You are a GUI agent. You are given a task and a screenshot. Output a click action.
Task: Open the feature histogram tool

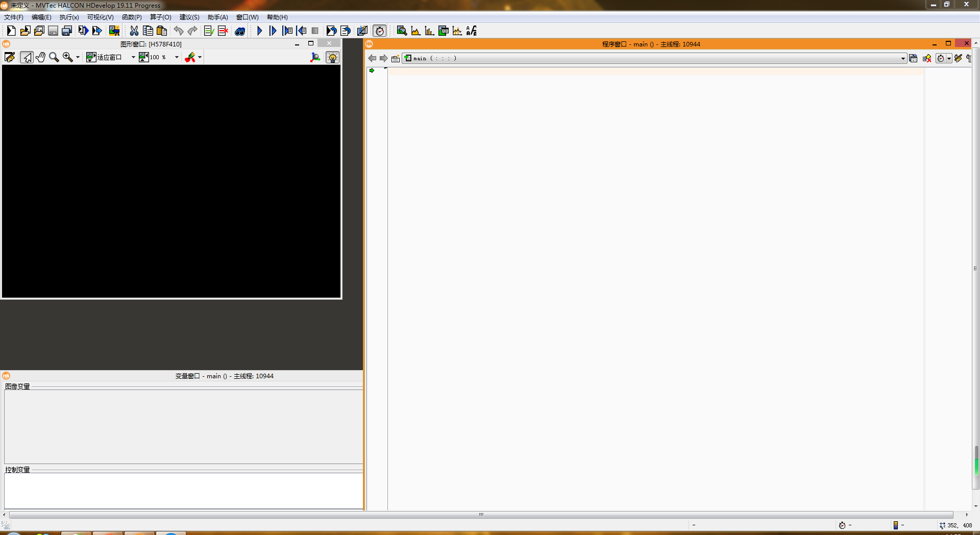tap(429, 31)
